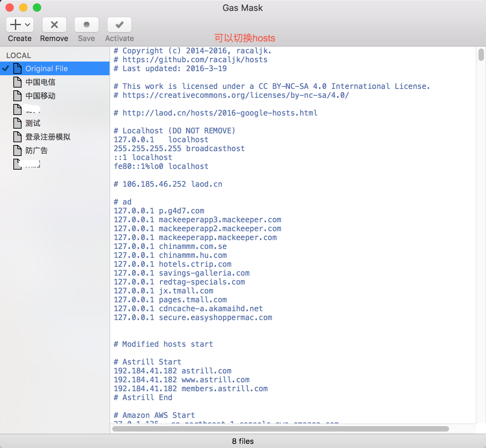Click the document icon beside 中国移动

17,96
